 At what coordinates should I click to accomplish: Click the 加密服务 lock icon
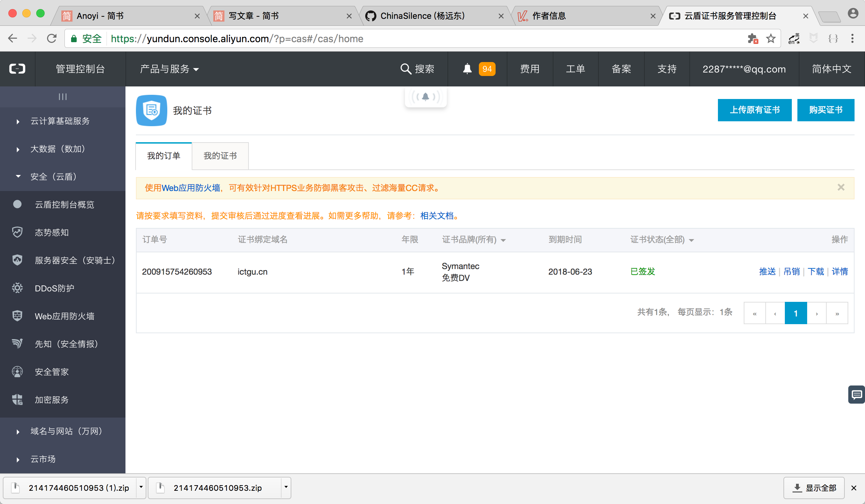click(17, 399)
